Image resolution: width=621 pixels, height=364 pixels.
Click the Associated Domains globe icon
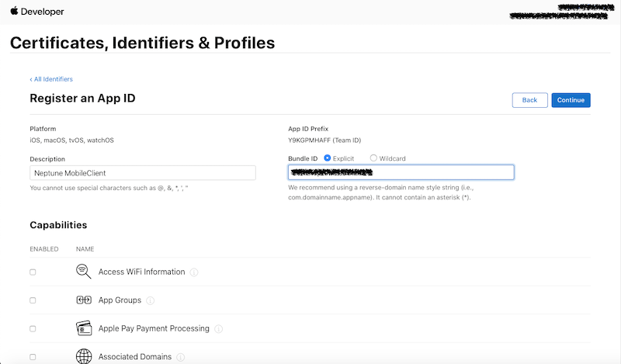[x=84, y=356]
